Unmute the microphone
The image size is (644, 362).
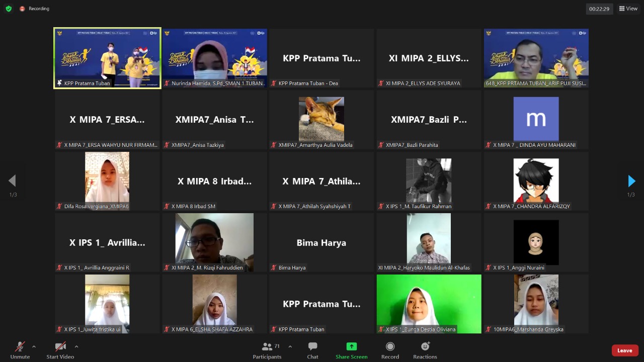pos(20,350)
